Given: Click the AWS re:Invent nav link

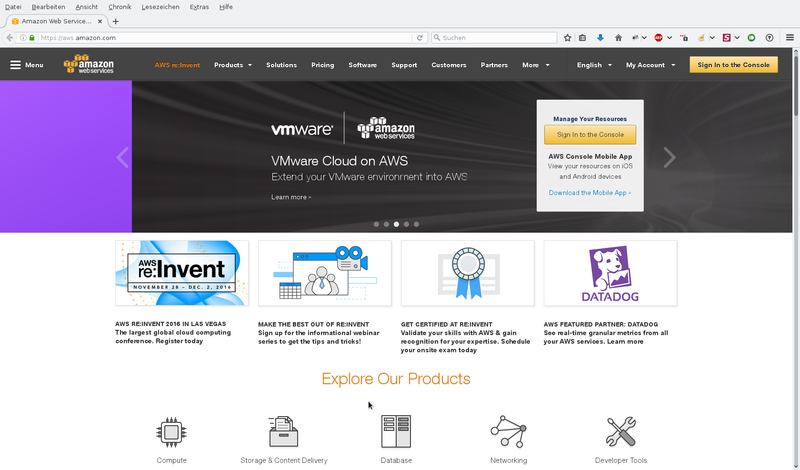Looking at the screenshot, I should click(178, 65).
